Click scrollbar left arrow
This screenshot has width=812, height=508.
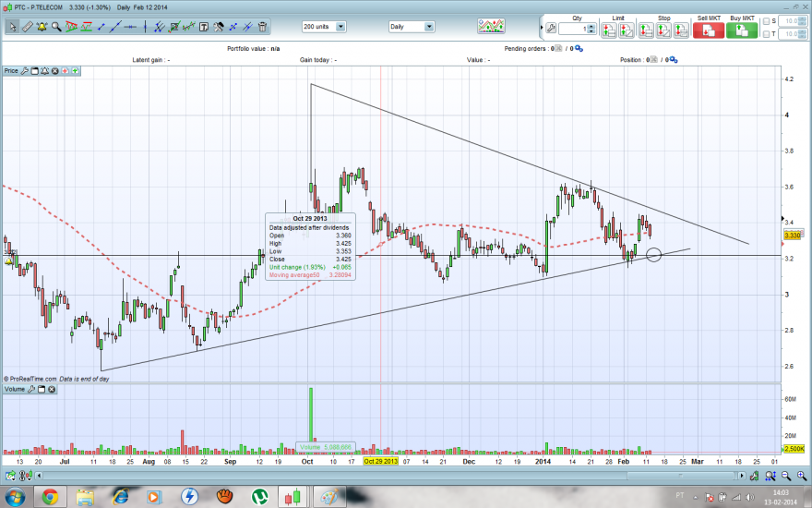click(39, 476)
